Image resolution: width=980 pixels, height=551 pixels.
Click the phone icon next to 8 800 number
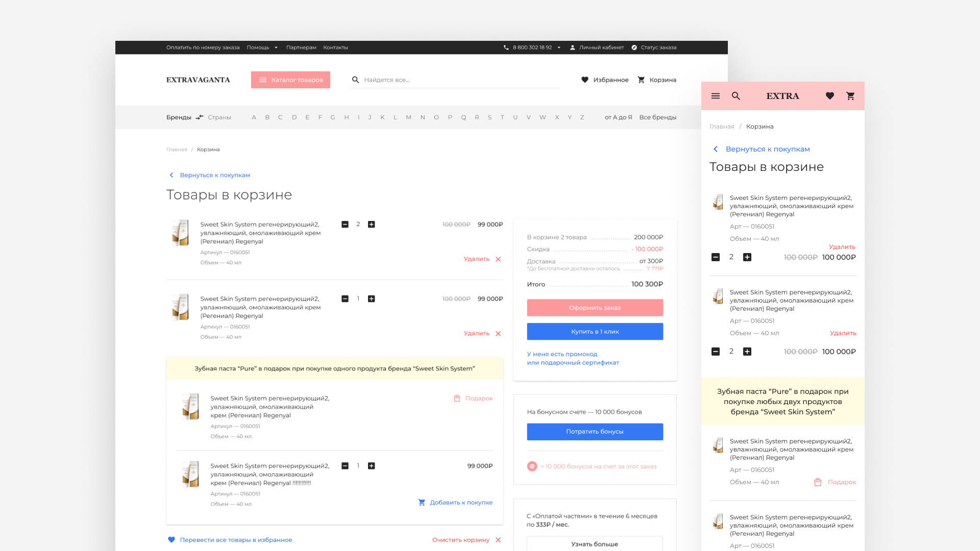click(x=506, y=47)
